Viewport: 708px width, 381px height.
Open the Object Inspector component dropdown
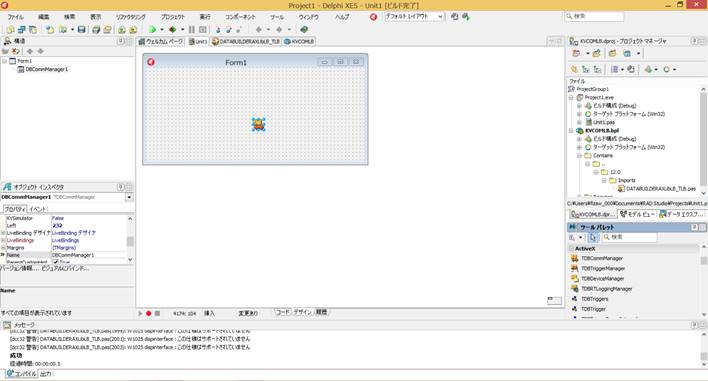129,197
